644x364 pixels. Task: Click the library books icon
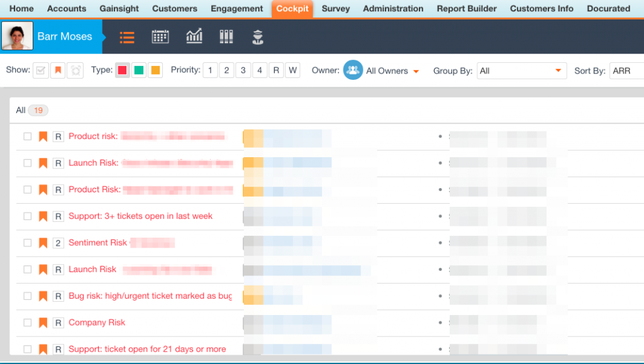coord(226,37)
